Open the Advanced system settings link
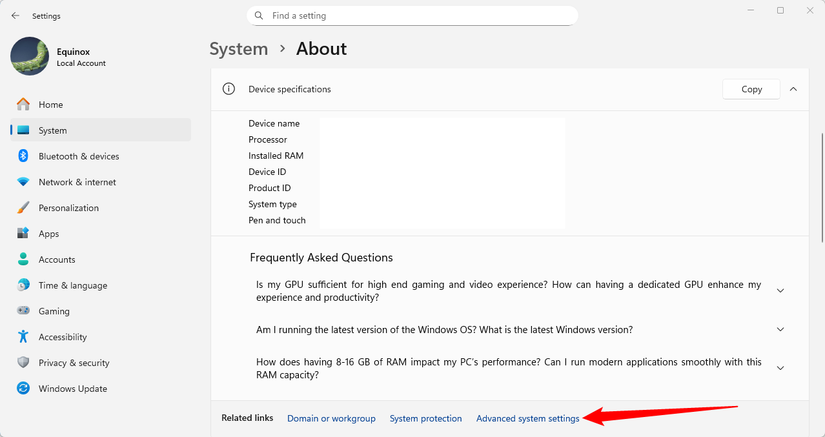The height and width of the screenshot is (437, 825). [x=527, y=418]
